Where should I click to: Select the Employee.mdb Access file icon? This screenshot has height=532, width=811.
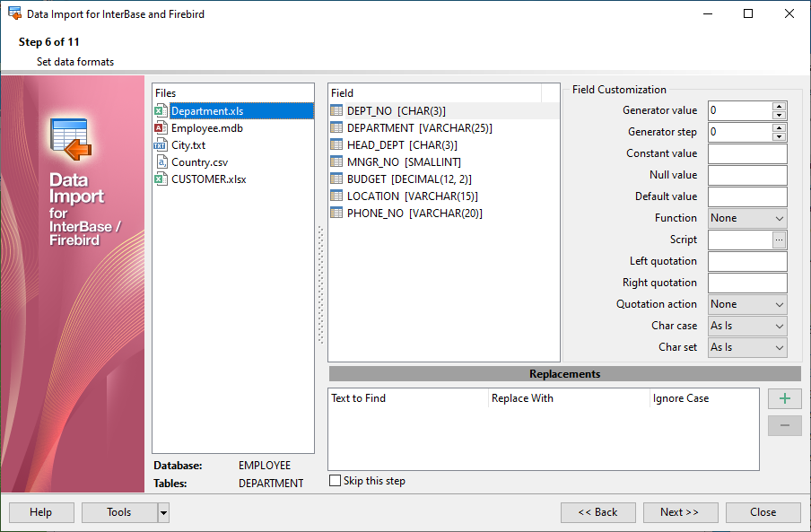tap(161, 128)
